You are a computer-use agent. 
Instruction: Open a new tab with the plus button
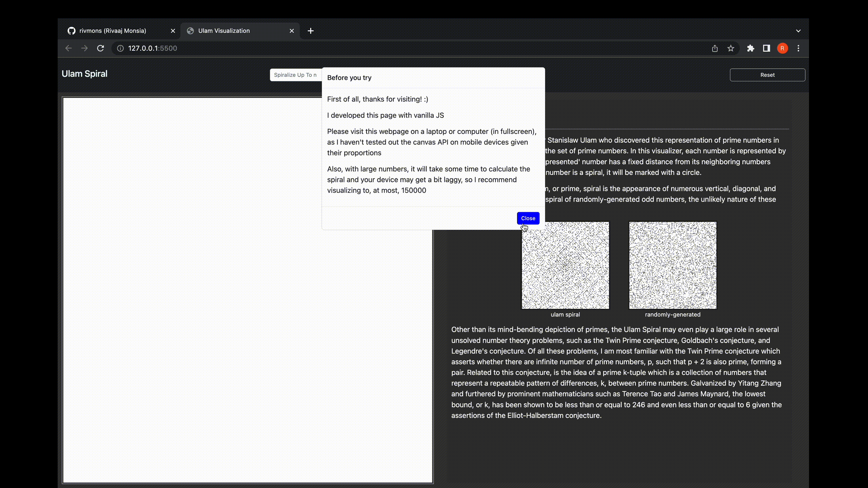pos(311,30)
